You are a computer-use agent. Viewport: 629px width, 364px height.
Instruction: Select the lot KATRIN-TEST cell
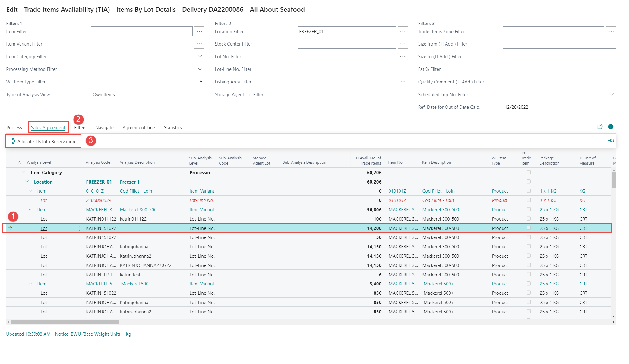coord(99,275)
